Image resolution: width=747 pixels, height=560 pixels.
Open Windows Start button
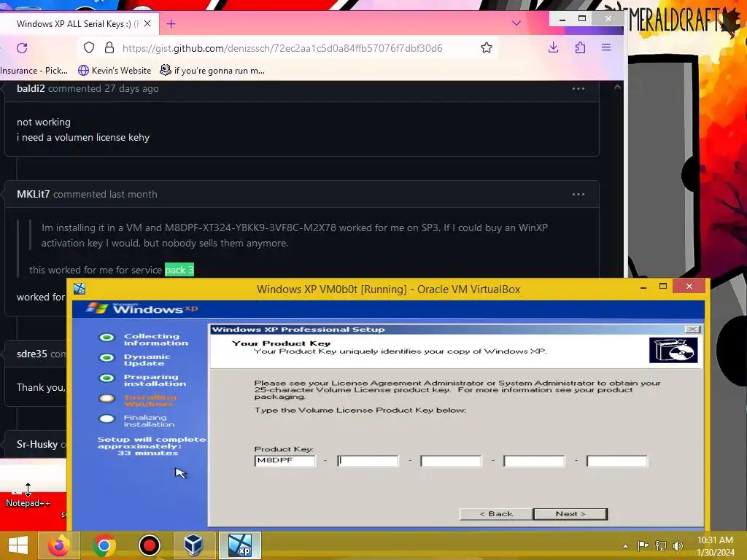pyautogui.click(x=18, y=545)
